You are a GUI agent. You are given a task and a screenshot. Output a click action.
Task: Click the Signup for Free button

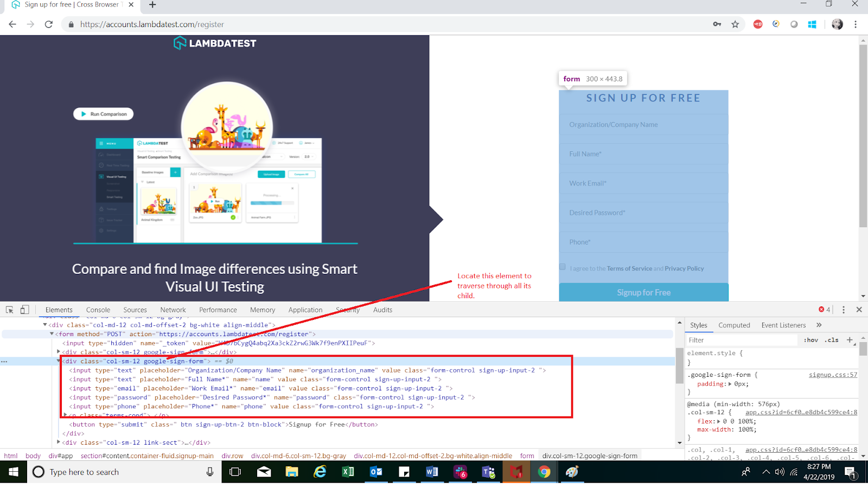point(643,292)
